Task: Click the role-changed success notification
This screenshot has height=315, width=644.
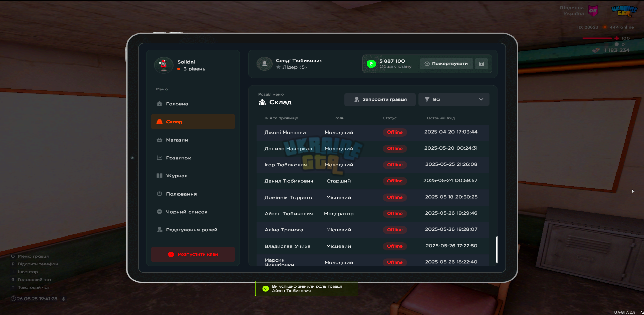Action: (306, 288)
